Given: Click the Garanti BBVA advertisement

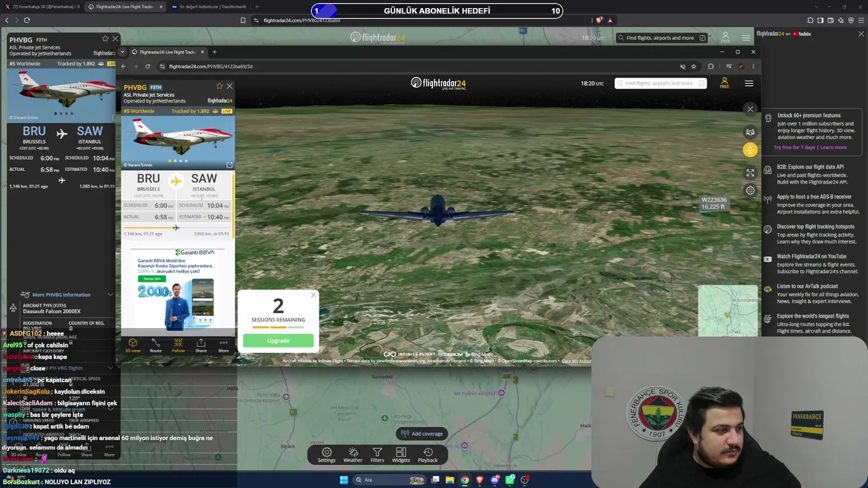Looking at the screenshot, I should click(178, 289).
